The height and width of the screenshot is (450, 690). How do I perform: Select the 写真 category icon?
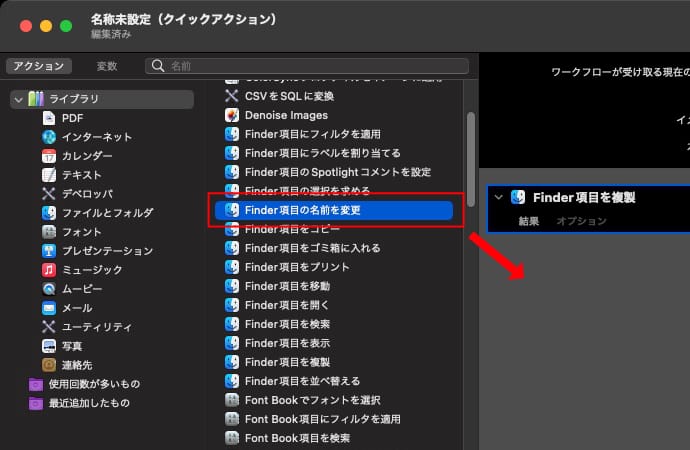coord(49,346)
